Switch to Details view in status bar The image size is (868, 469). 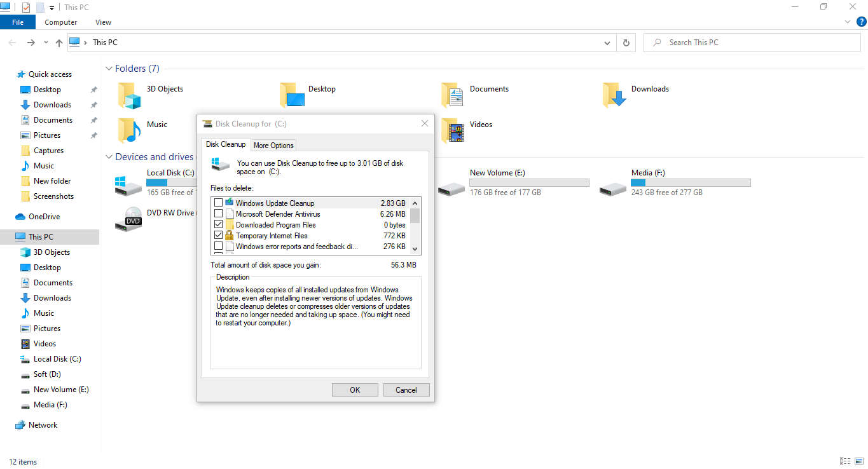click(844, 461)
